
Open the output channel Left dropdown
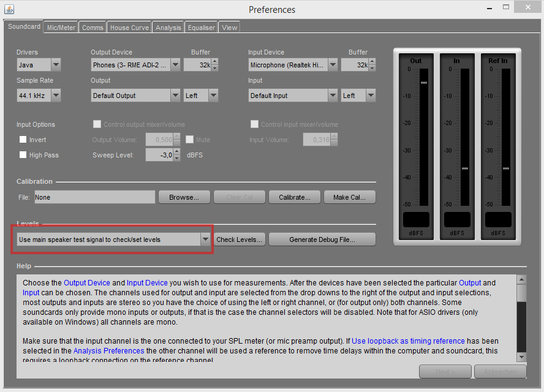pos(213,96)
